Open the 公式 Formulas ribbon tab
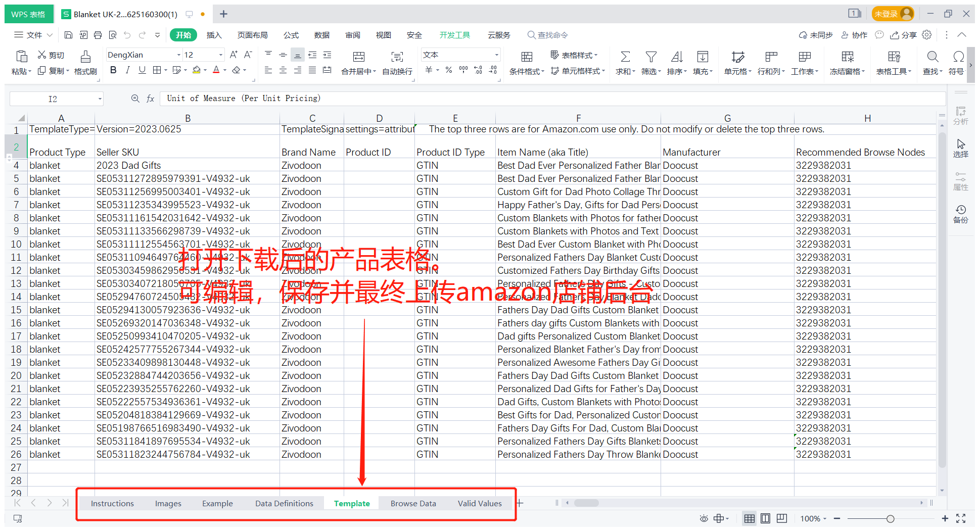Image resolution: width=980 pixels, height=532 pixels. coord(291,35)
